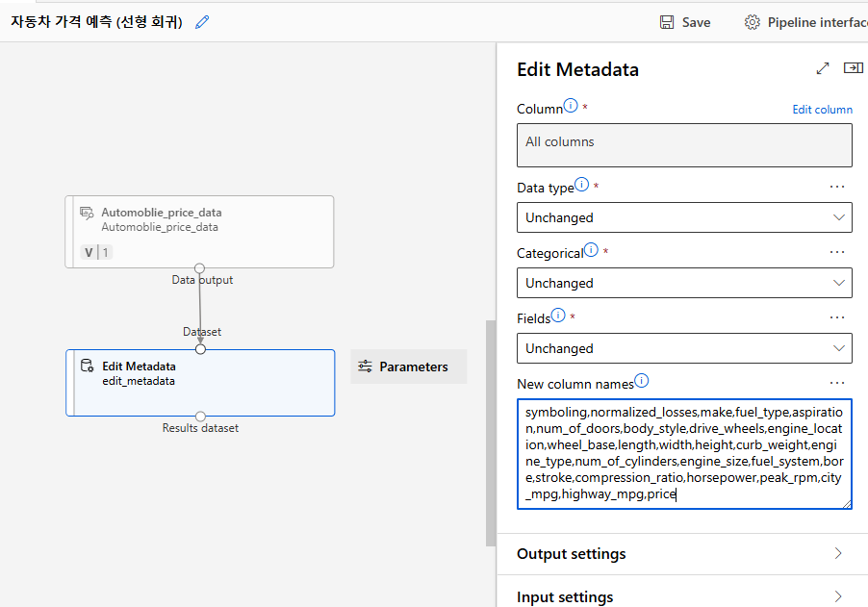Click the Edit column link
The image size is (868, 607).
click(x=822, y=110)
